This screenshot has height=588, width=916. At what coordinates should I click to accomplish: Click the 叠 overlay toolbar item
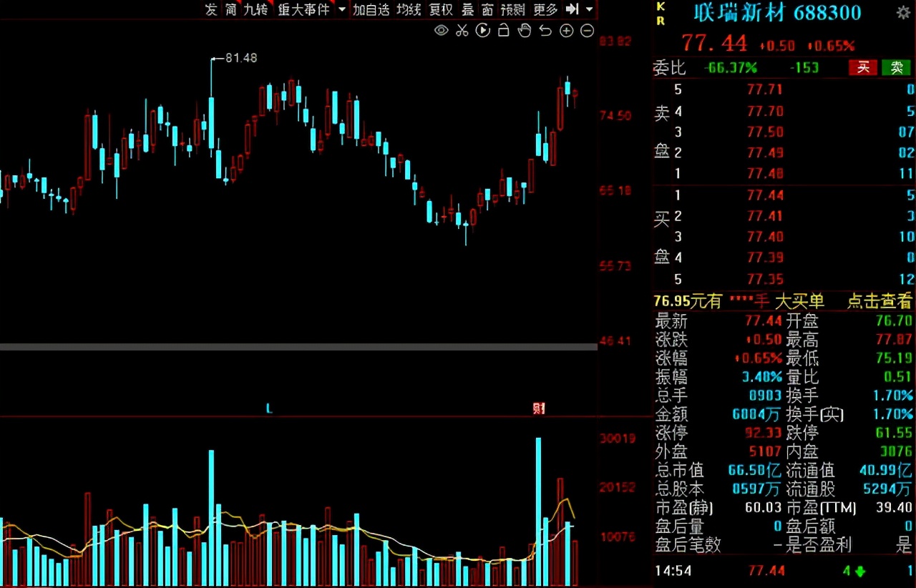[x=468, y=9]
